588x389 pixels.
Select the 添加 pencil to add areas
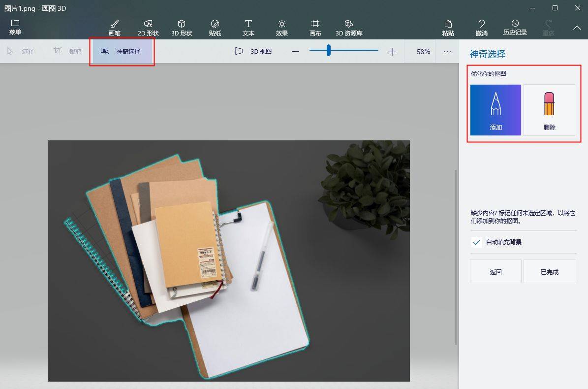pyautogui.click(x=495, y=110)
